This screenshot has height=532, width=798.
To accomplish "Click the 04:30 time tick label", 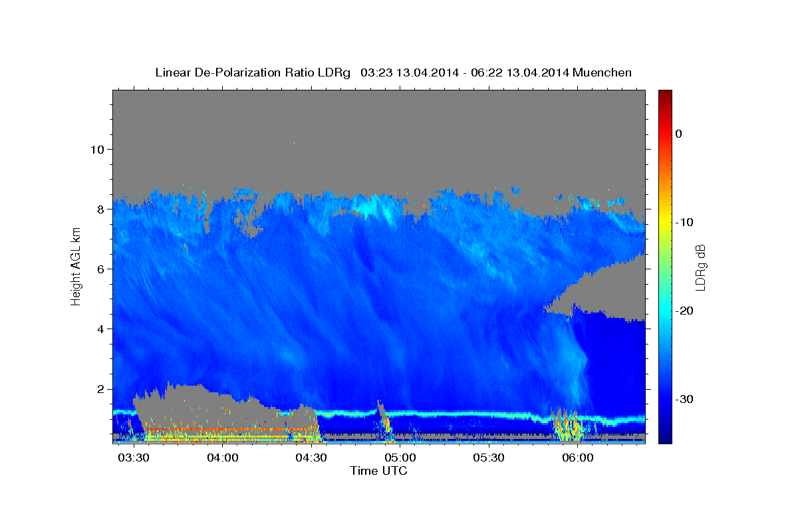I will pyautogui.click(x=311, y=458).
